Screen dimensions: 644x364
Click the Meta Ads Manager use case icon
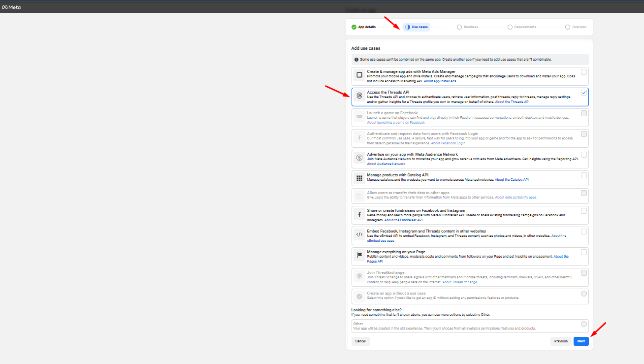[359, 75]
